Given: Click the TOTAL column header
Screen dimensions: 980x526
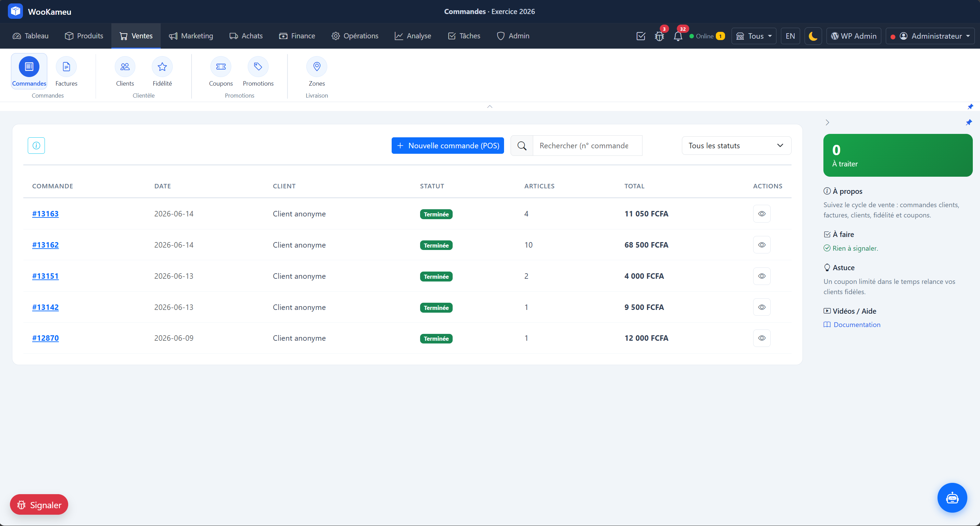Looking at the screenshot, I should (x=634, y=186).
